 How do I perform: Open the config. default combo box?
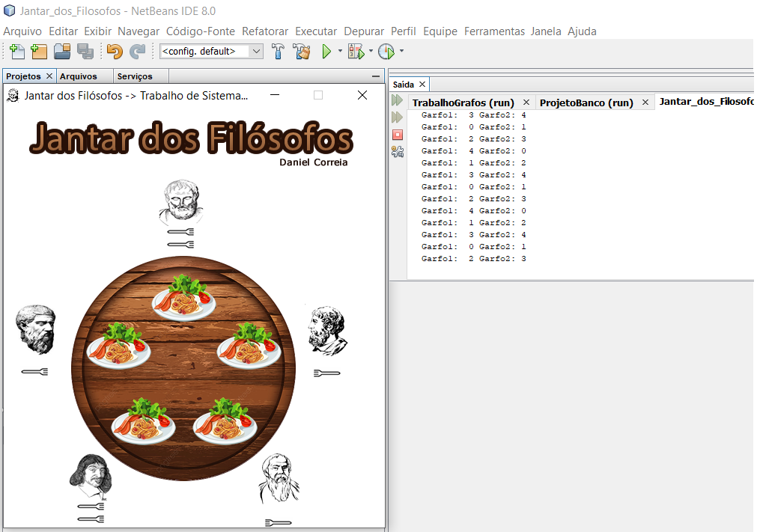pos(211,51)
